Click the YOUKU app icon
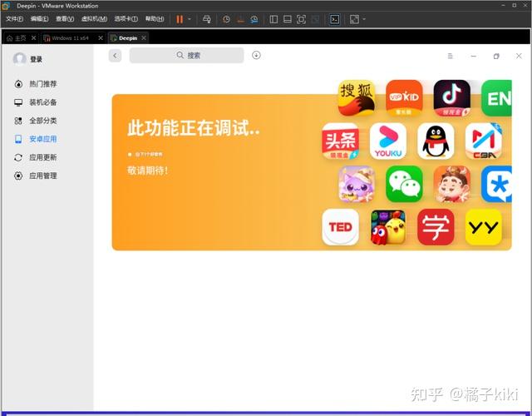Screen dimensions: 532x416 [388, 141]
